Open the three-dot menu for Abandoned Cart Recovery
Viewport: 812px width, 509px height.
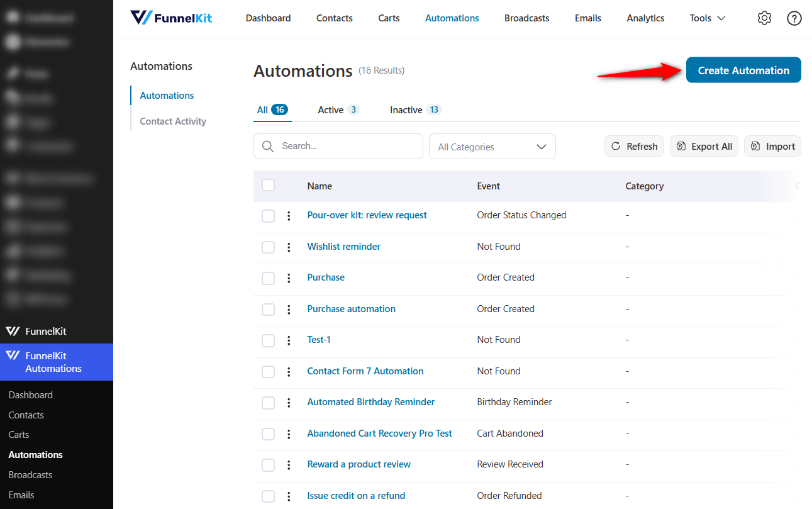tap(289, 434)
